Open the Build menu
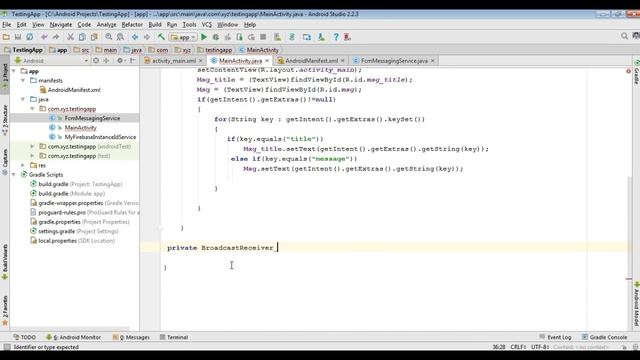This screenshot has height=360, width=640. tap(155, 24)
